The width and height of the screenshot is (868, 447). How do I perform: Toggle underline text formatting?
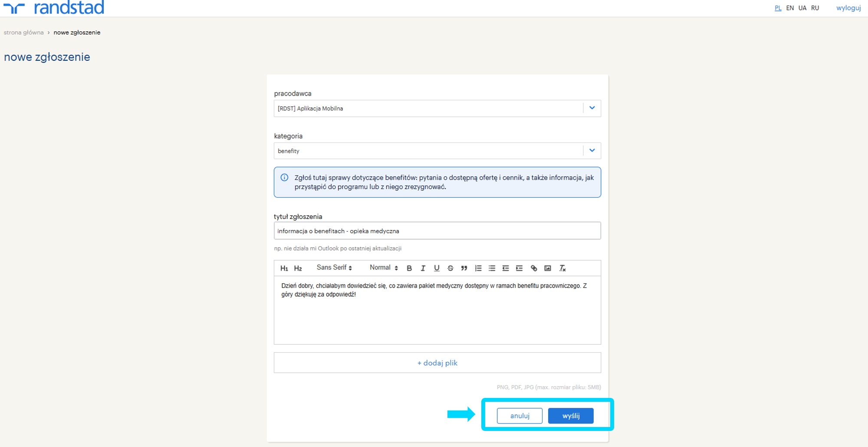tap(437, 268)
